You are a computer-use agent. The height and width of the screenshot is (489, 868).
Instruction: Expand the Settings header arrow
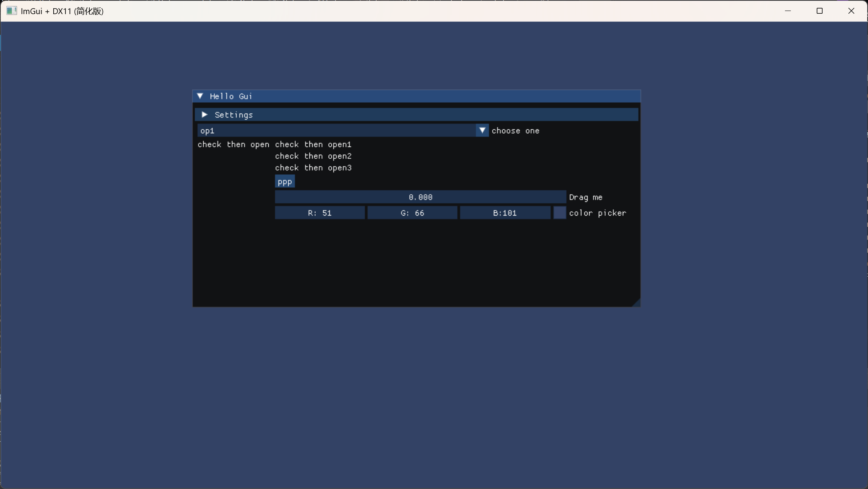[204, 114]
